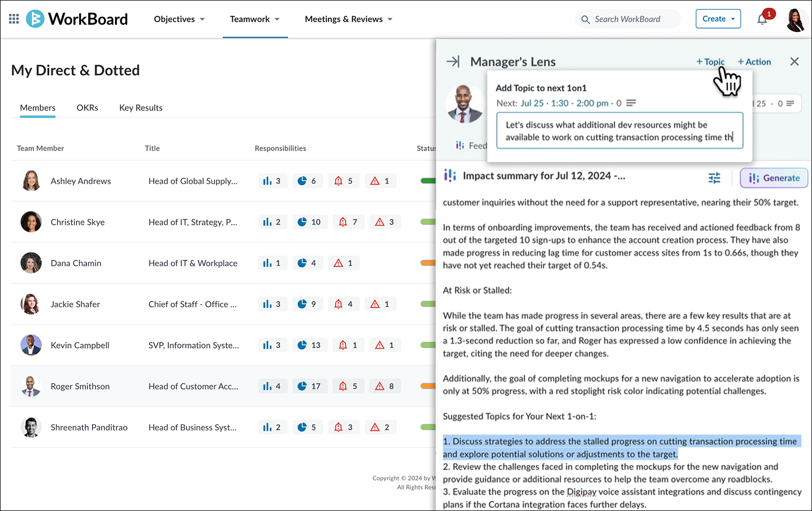Click title 'Head of IT & Workplace'
Viewport: 812px width, 511px height.
tap(193, 263)
